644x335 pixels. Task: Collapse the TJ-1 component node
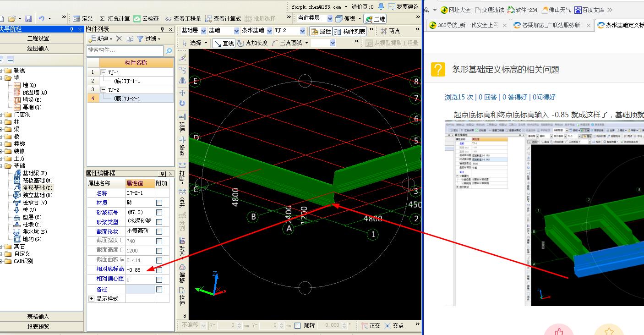click(x=103, y=72)
